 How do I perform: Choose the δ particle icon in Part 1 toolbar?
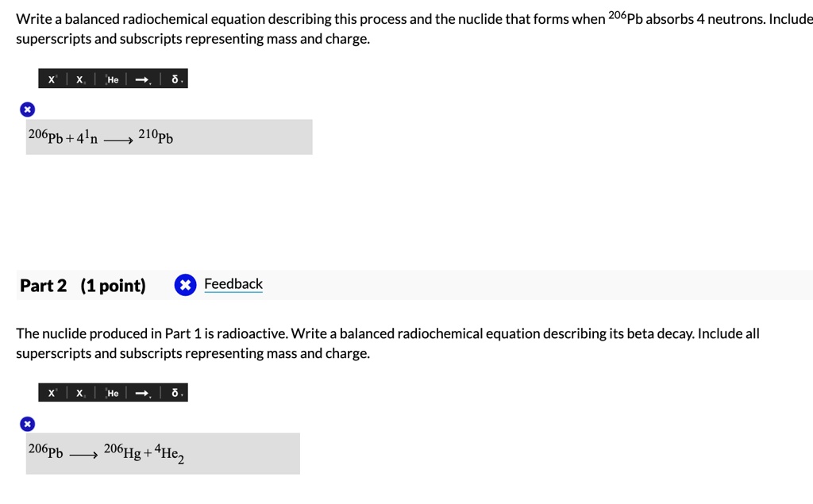(x=174, y=78)
